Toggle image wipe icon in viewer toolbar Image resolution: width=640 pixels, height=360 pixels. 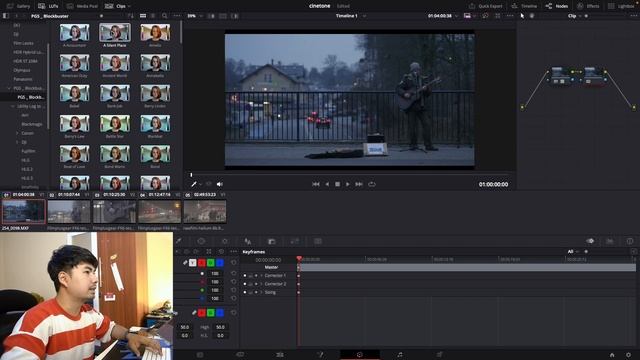click(x=211, y=16)
